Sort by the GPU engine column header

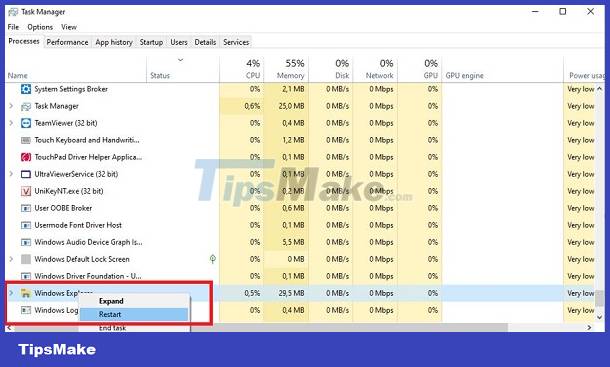pyautogui.click(x=465, y=76)
